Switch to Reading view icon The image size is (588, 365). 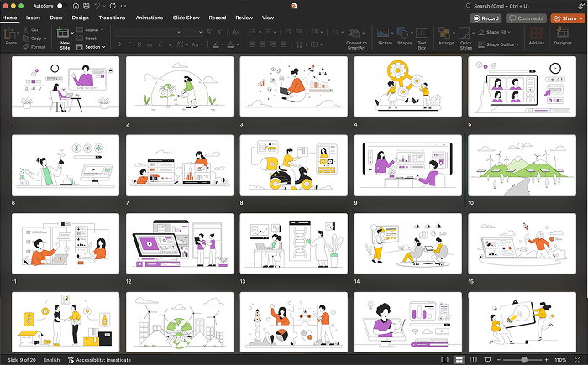pyautogui.click(x=473, y=360)
